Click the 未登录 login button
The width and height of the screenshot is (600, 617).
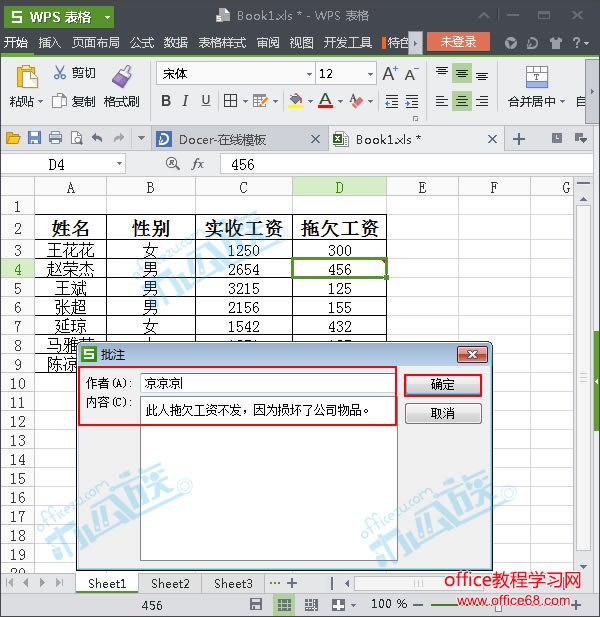point(458,42)
